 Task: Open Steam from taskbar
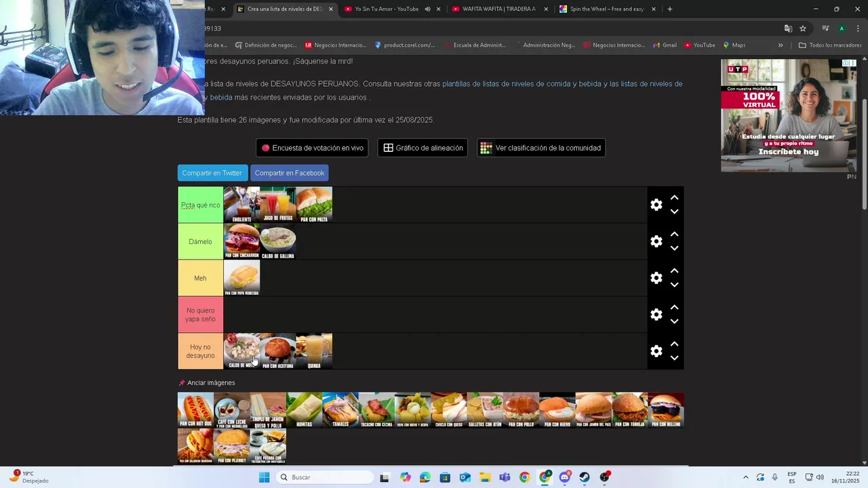coord(585,477)
